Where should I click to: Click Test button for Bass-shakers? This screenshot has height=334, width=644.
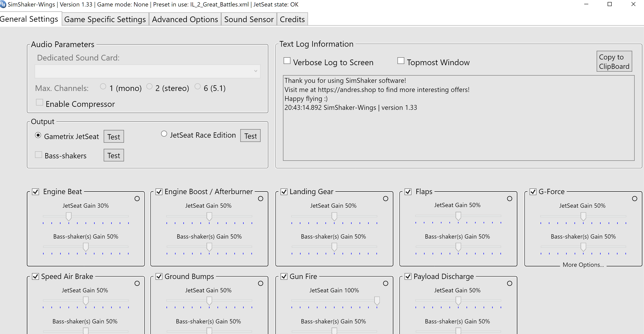pos(114,155)
